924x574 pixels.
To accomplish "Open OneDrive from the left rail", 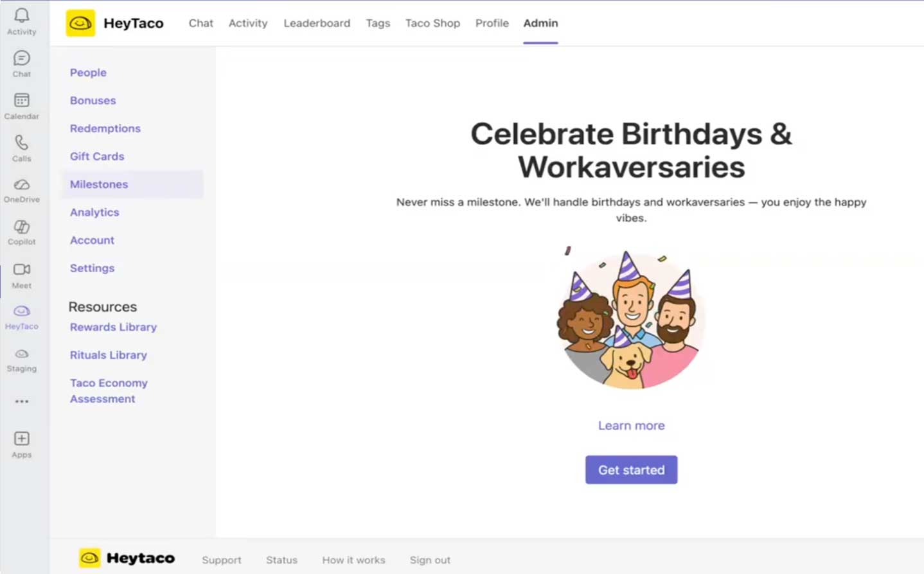I will click(22, 186).
